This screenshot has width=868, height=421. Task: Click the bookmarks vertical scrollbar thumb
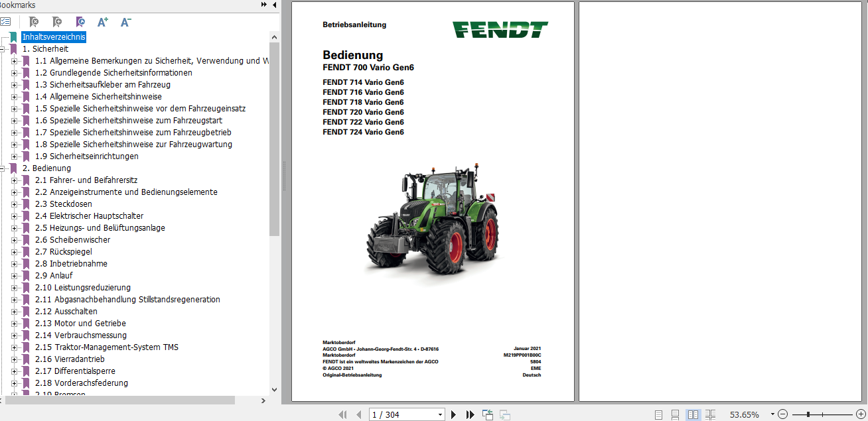tap(275, 139)
